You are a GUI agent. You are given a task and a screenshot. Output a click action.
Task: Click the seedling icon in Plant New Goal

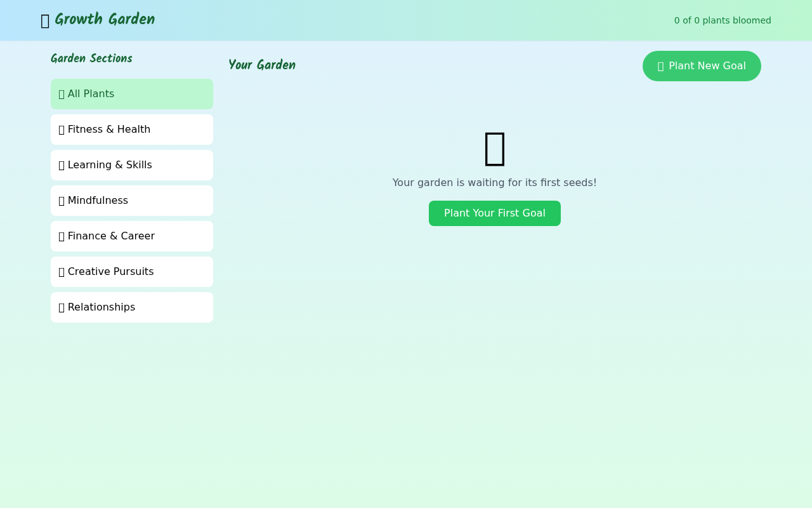(660, 65)
